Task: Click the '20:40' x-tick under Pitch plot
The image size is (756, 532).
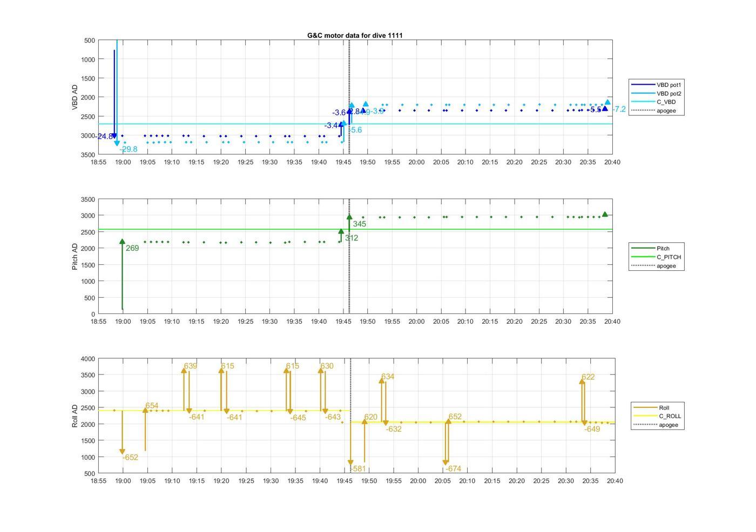Action: coord(612,321)
